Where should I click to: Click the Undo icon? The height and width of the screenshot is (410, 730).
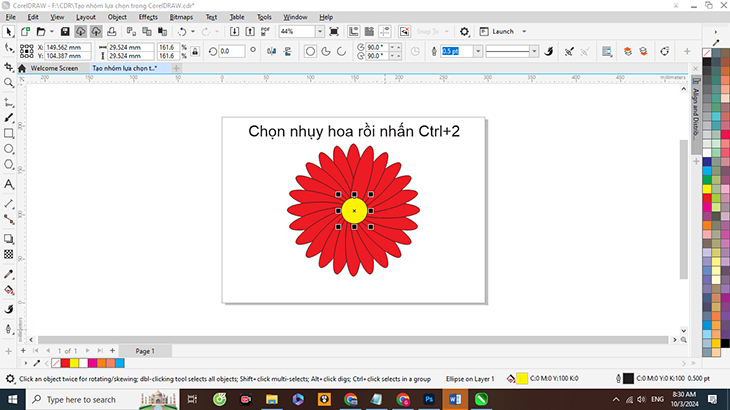click(182, 31)
